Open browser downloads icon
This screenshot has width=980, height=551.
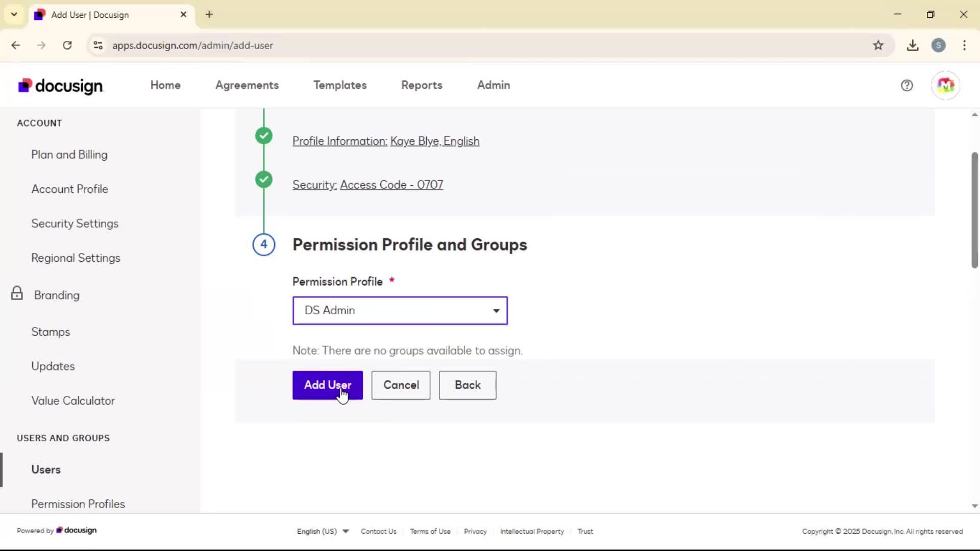coord(913,45)
